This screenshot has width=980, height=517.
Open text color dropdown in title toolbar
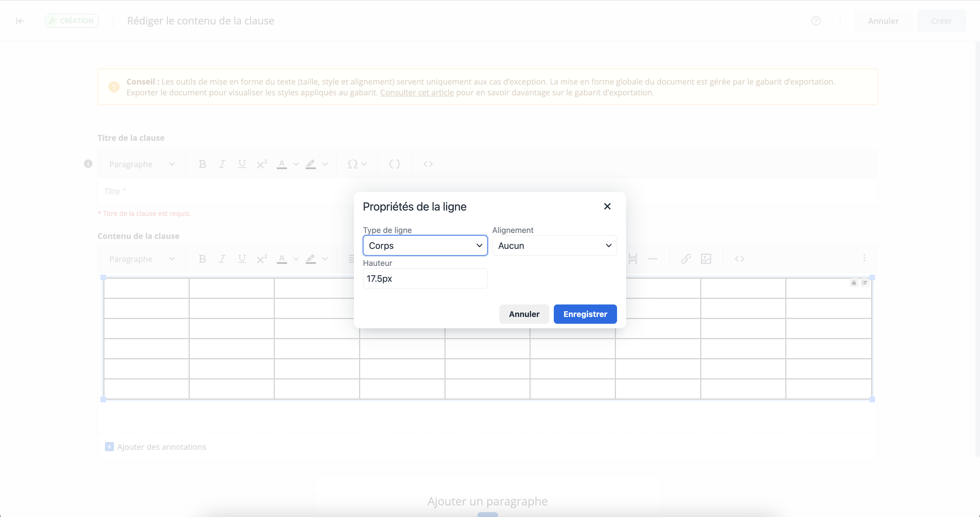point(295,164)
